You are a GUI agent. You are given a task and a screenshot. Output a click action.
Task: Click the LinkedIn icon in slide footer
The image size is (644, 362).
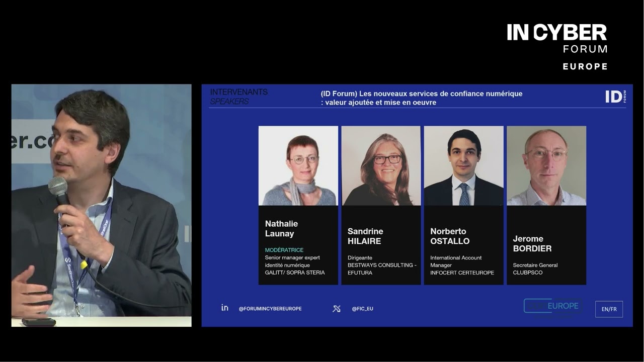225,308
